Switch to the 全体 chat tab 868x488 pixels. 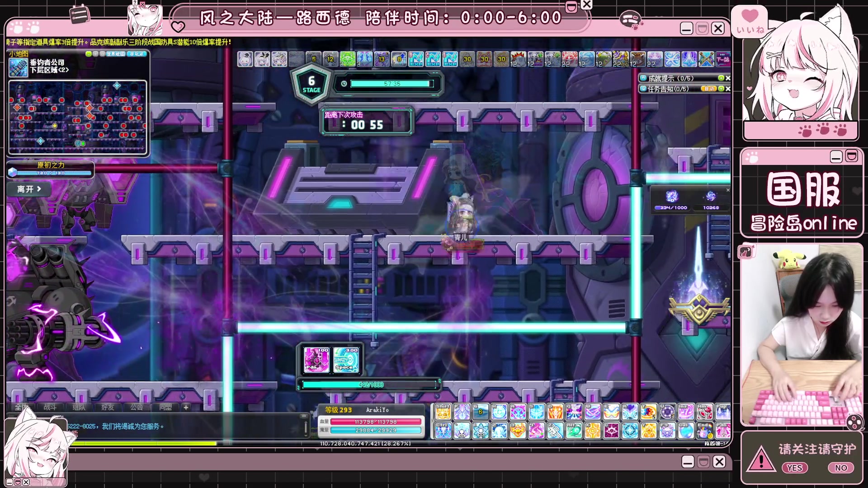[21, 407]
